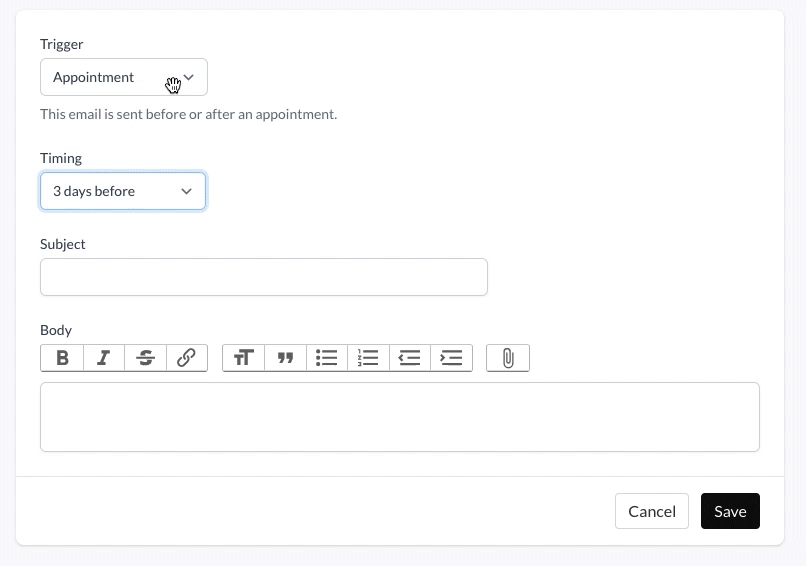Create a numbered list

(368, 358)
